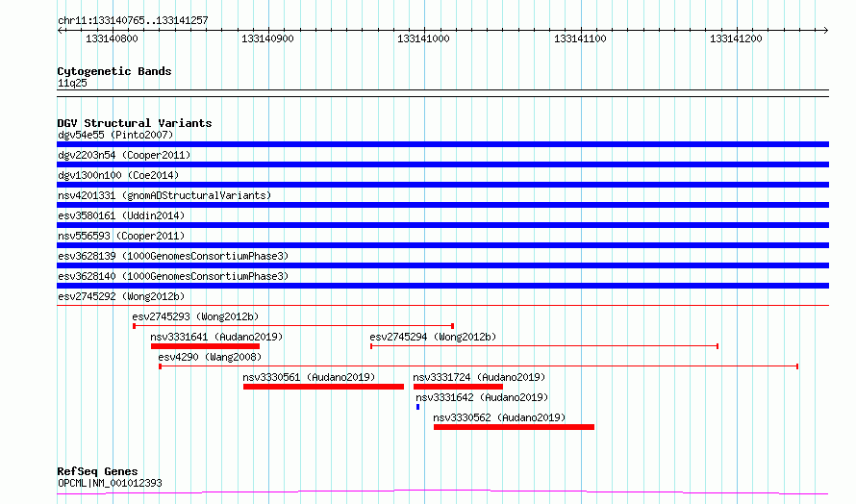
Task: Click the blue bar under esv3628140
Action: pos(442,286)
